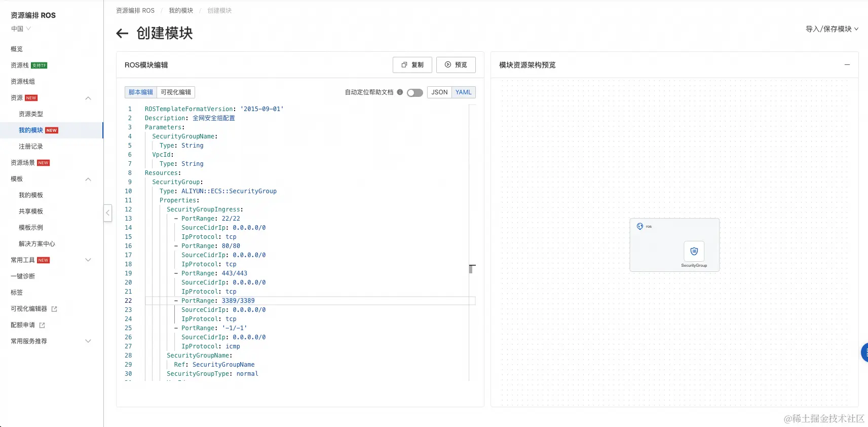868x427 pixels.
Task: Click the 复制 button
Action: (412, 65)
